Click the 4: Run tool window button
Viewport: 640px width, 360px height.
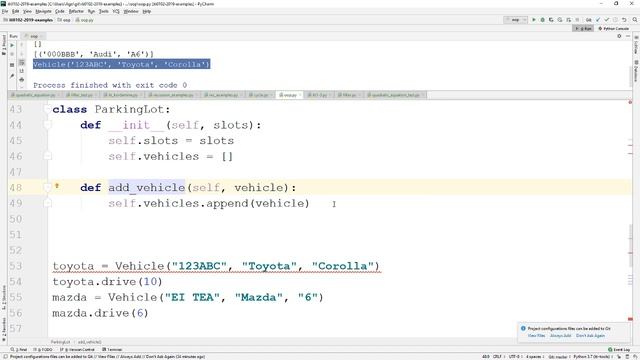(584, 29)
